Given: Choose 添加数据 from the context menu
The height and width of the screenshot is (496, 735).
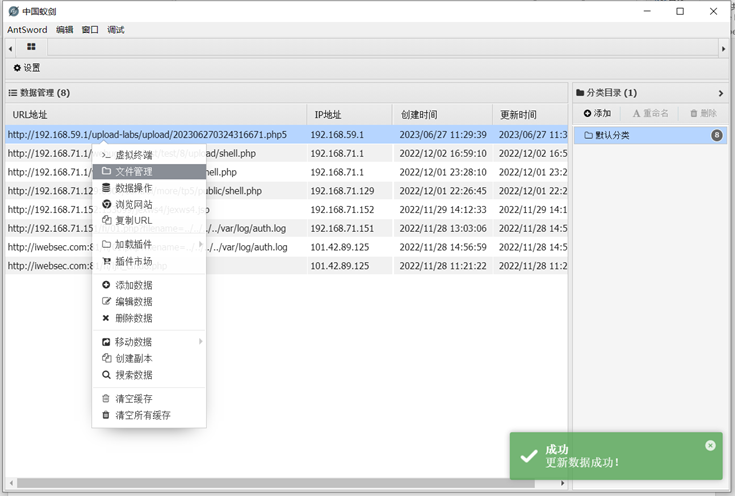Looking at the screenshot, I should (x=149, y=285).
